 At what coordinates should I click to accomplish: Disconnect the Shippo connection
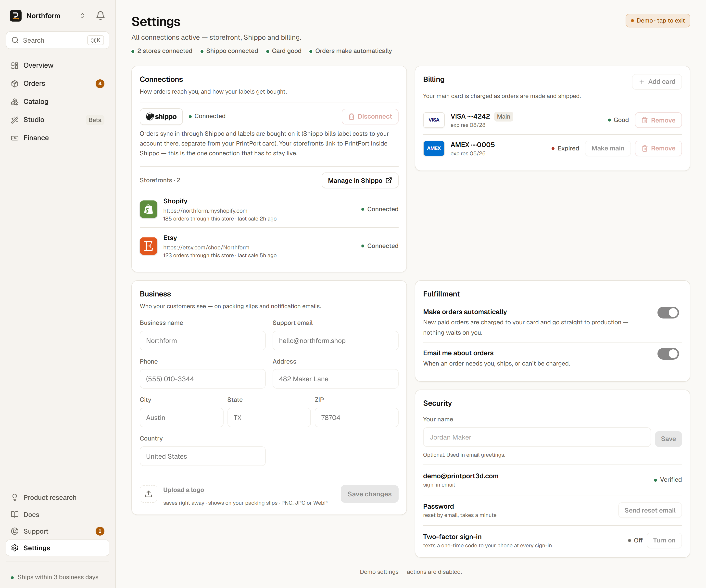(x=370, y=117)
